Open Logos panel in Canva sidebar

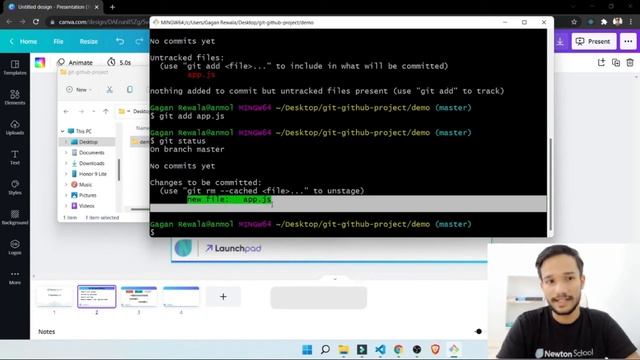tap(15, 247)
